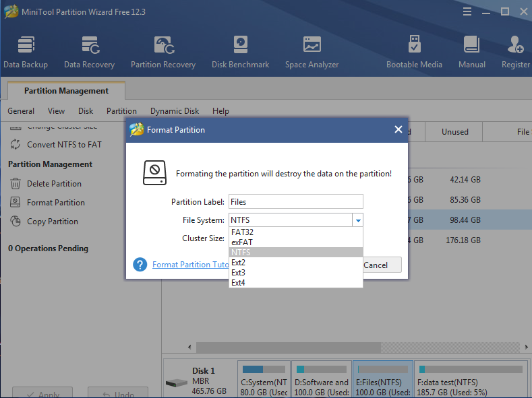Click Convert NTFS to FAT action
This screenshot has width=532, height=398.
tap(65, 145)
